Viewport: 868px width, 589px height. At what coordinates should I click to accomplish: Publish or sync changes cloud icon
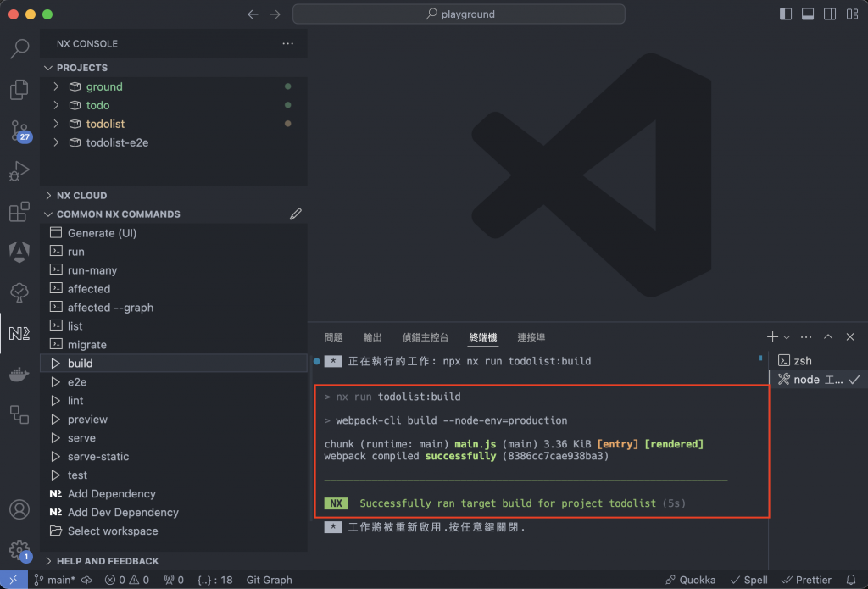pos(87,580)
